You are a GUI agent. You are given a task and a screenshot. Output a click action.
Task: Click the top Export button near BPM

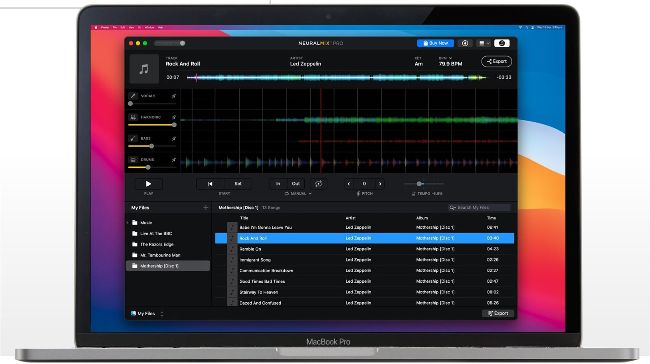(x=496, y=61)
